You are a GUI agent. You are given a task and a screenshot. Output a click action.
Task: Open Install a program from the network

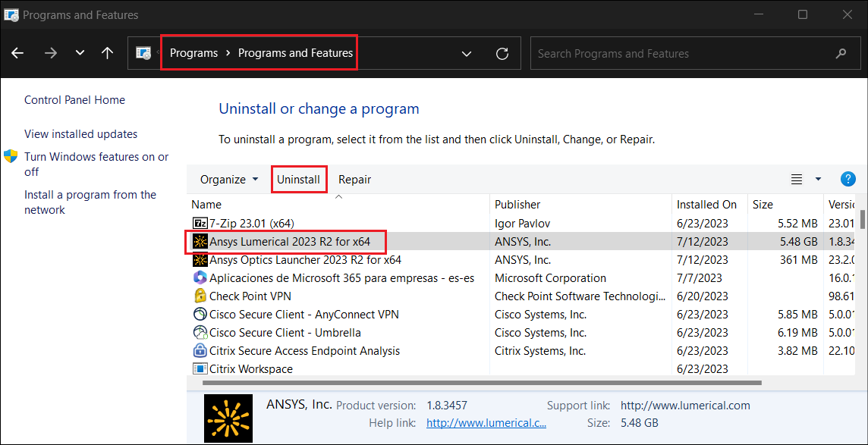90,202
